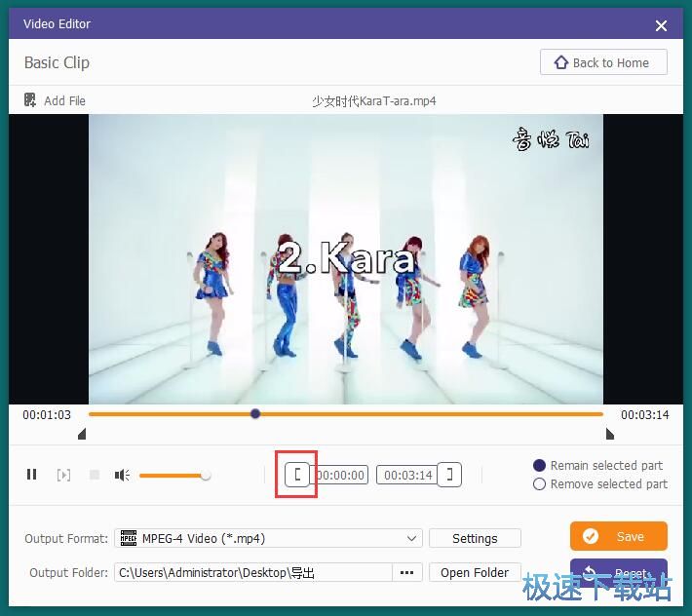Image resolution: width=692 pixels, height=616 pixels.
Task: Click the left trim start marker
Action: tap(82, 434)
